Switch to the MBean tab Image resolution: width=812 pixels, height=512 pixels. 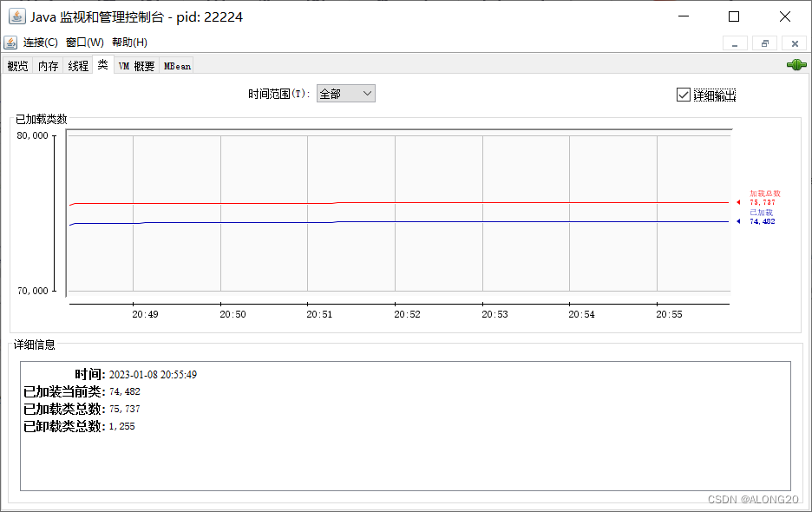[x=177, y=66]
